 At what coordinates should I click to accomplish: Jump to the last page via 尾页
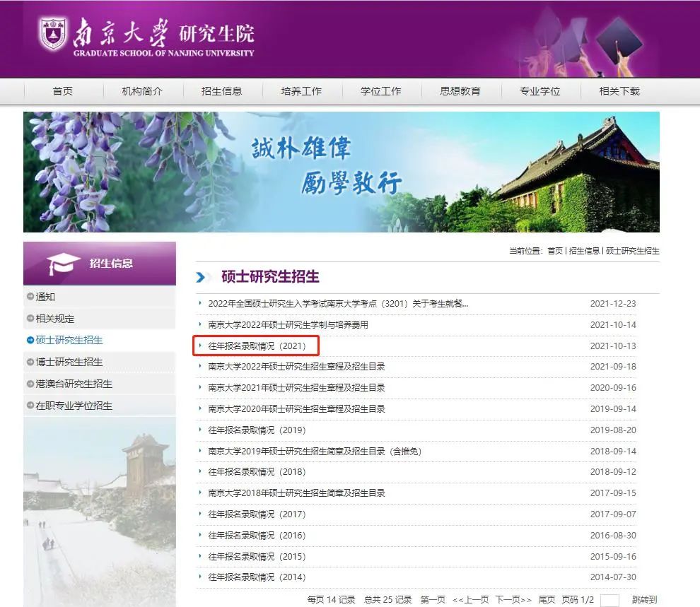click(547, 600)
